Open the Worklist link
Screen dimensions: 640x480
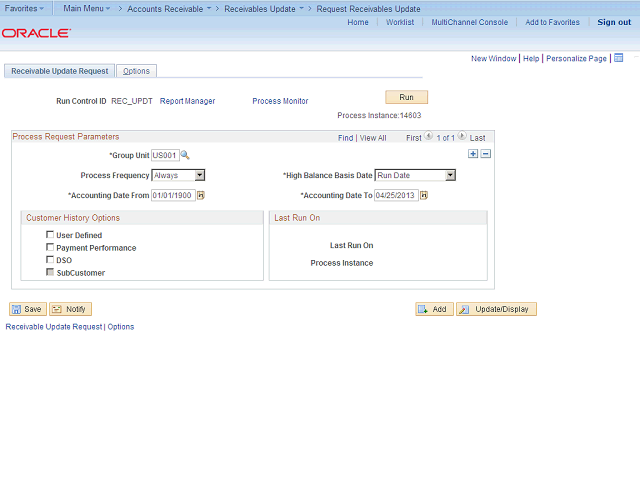click(x=400, y=22)
